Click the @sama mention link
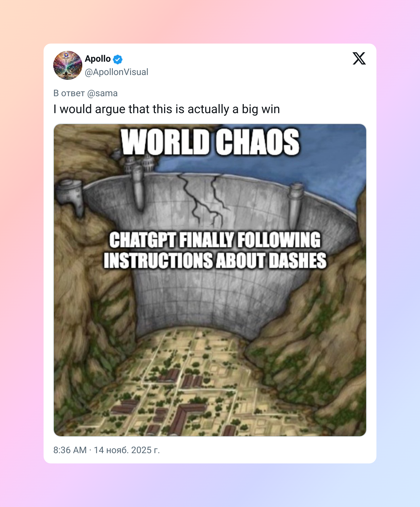This screenshot has width=420, height=507. (102, 93)
